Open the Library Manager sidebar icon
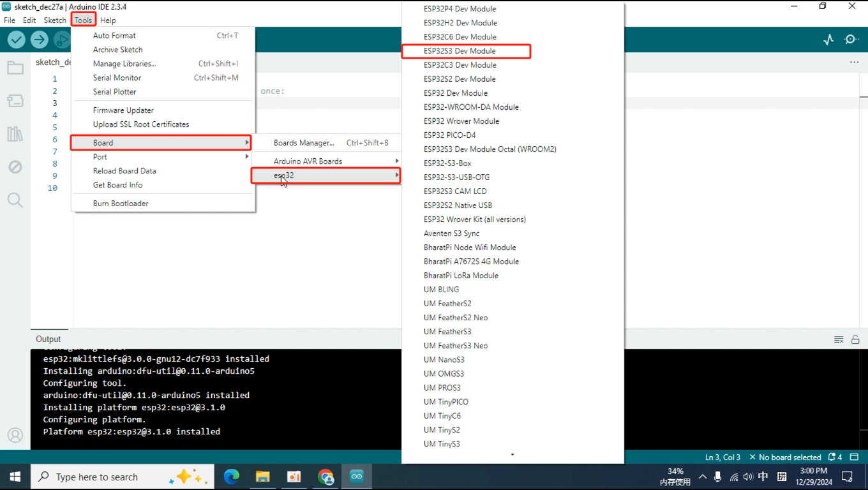 click(15, 134)
